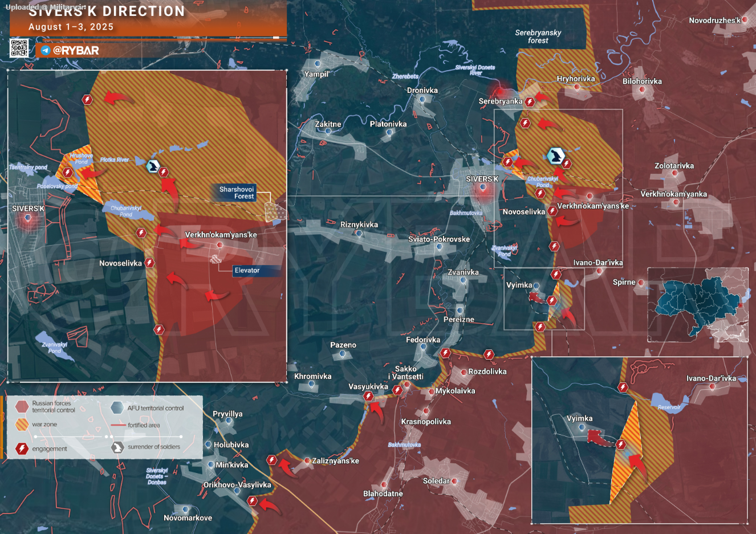
Task: Select the Min'kivka town label
Action: [x=231, y=465]
